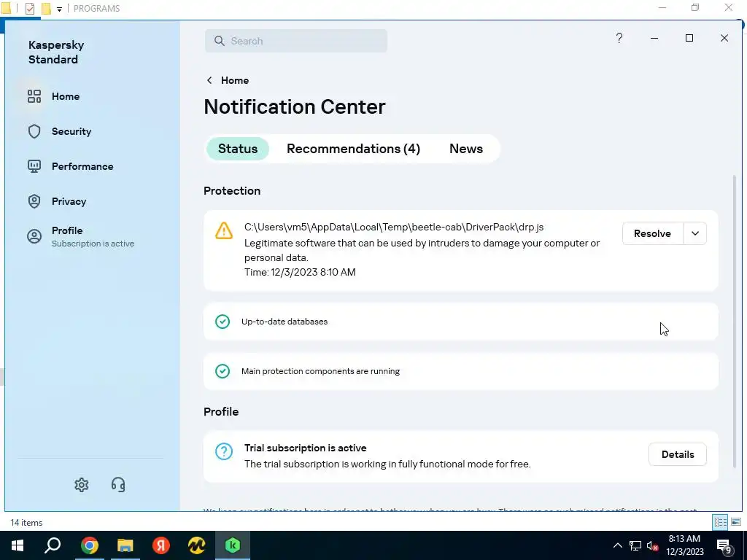Show hidden system tray icons

(x=617, y=545)
